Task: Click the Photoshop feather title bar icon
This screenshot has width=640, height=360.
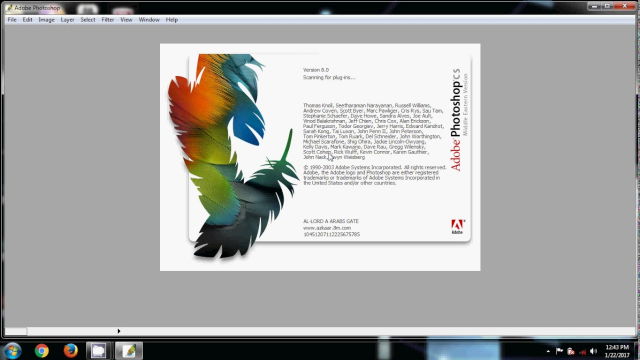Action: (9, 8)
